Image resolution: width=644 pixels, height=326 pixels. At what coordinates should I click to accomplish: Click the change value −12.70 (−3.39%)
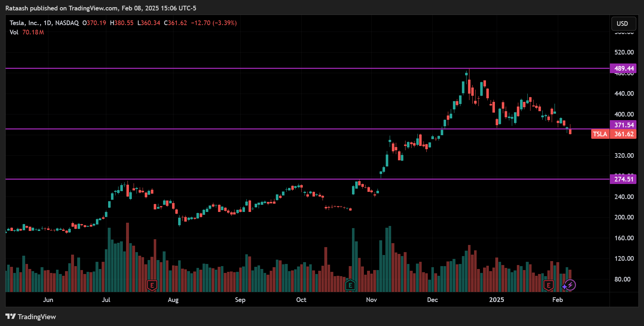click(214, 23)
